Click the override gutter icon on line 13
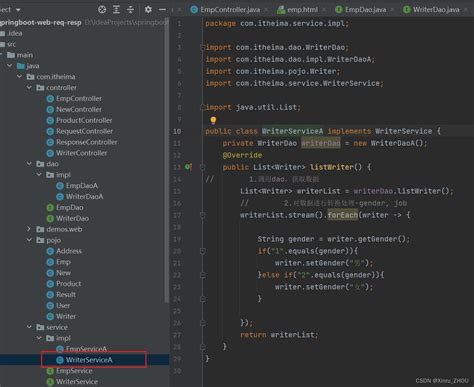 pos(188,167)
